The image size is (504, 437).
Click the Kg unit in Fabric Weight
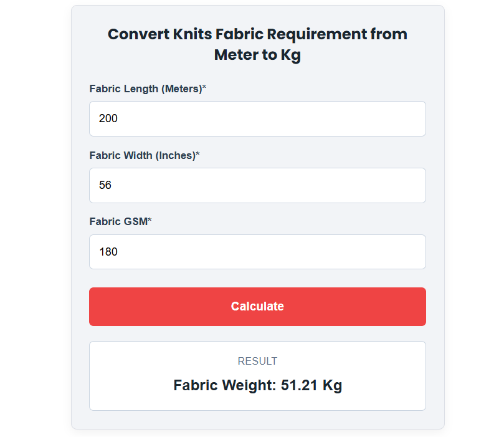click(332, 385)
